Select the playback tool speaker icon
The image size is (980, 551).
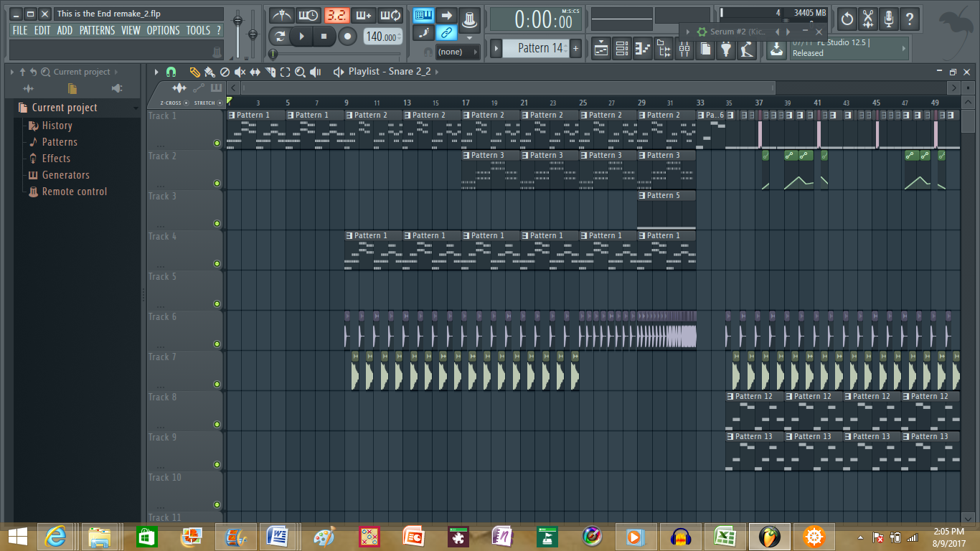point(315,72)
